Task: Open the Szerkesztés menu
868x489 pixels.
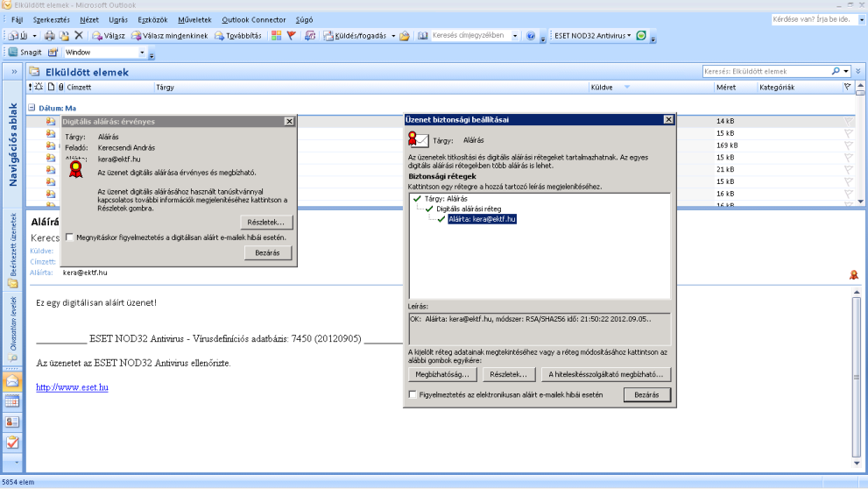Action: tap(51, 20)
